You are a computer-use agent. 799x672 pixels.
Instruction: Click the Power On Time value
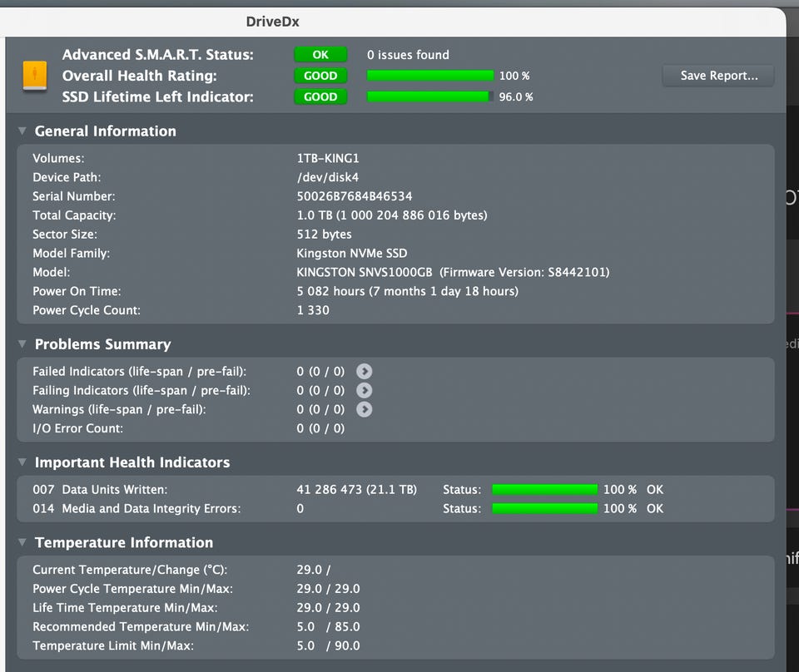[x=408, y=291]
